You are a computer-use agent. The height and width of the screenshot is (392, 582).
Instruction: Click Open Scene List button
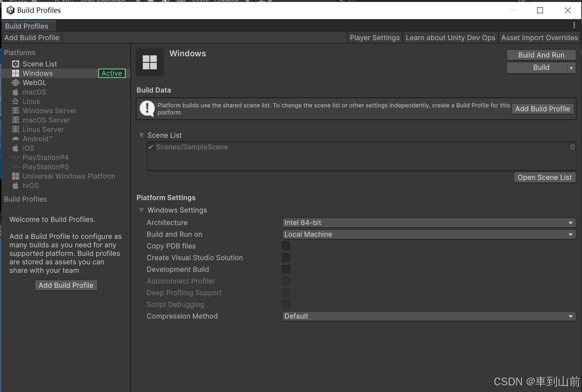coord(545,177)
